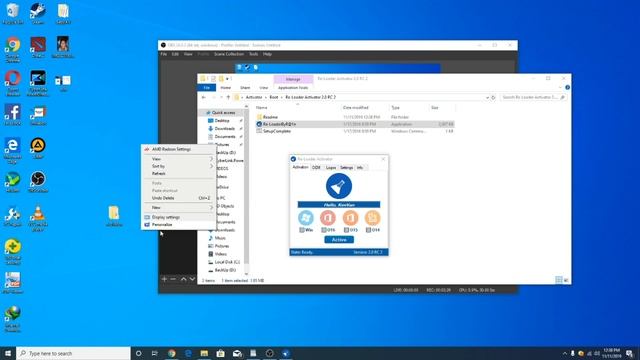This screenshot has width=640, height=360.
Task: Click the refresh icon beside the address bar
Action: (493, 98)
